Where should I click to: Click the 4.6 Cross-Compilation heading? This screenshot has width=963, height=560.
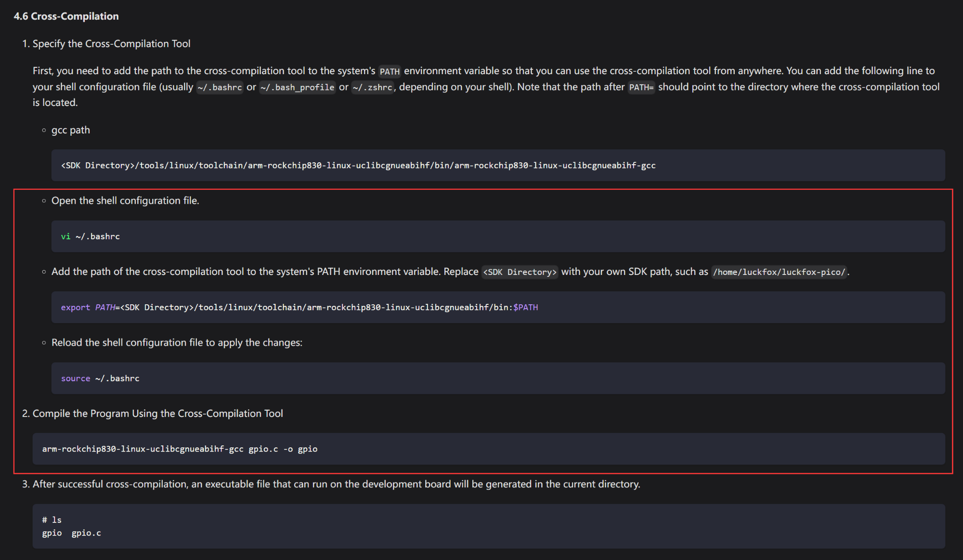66,16
